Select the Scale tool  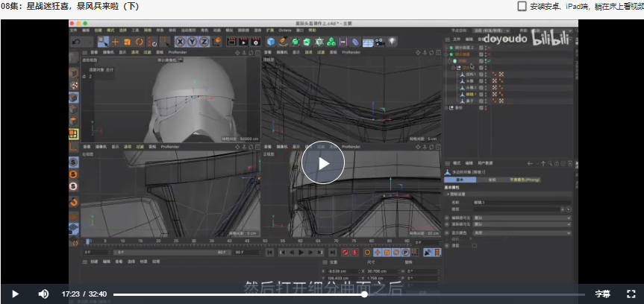coord(128,42)
